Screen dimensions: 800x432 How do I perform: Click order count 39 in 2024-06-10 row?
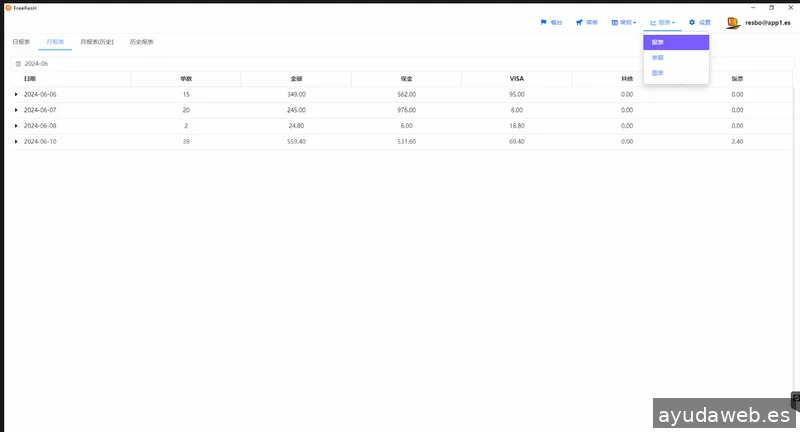coord(186,141)
